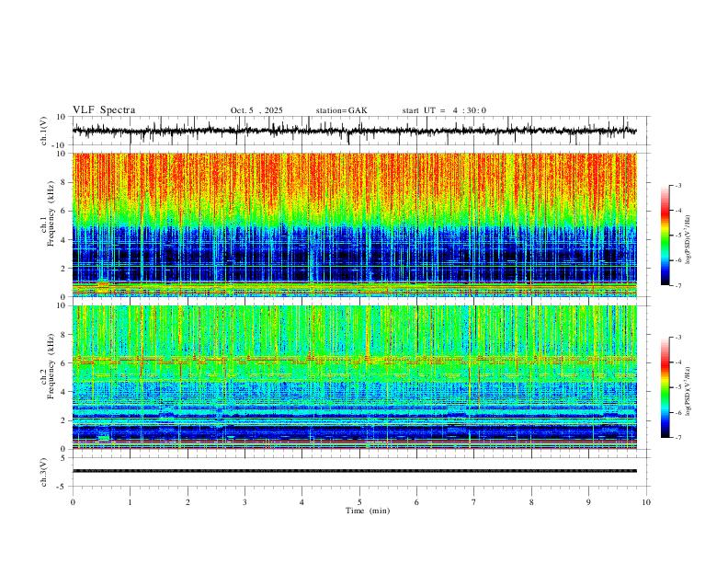
Task: Click the "-3" tick on ch.1 colorbar
Action: (x=677, y=185)
